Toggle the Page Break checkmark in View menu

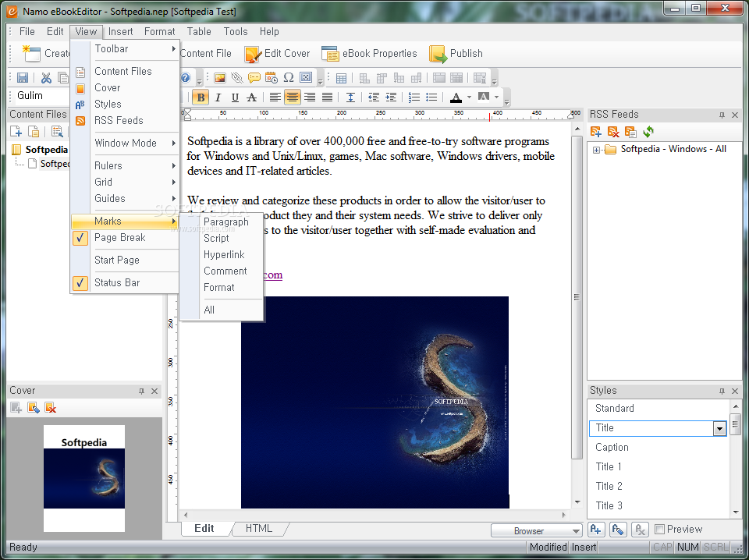(80, 238)
